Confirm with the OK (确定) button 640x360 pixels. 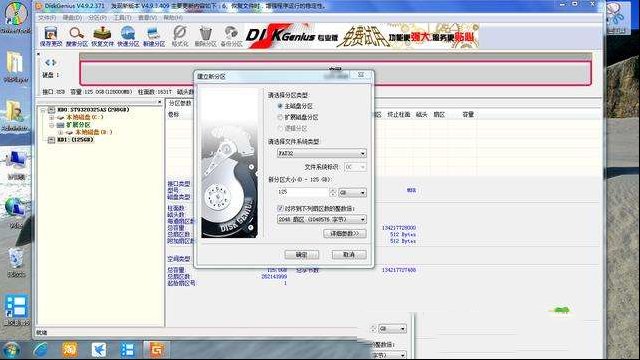tap(302, 255)
